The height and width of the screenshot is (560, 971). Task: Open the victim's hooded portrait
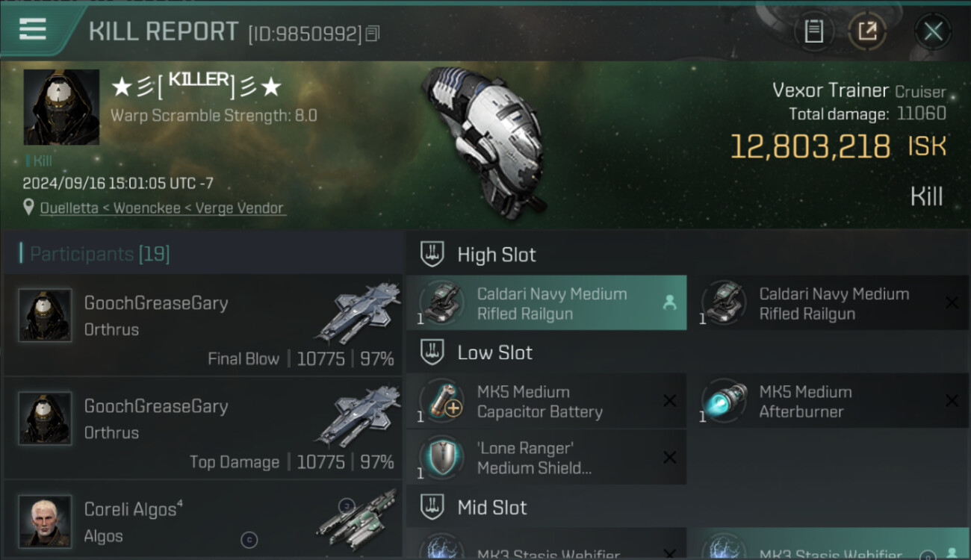61,107
